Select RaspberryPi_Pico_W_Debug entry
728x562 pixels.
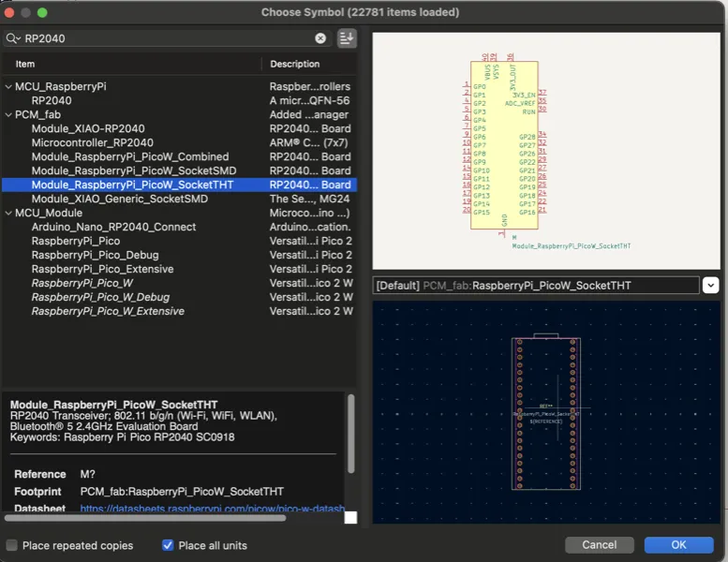(100, 297)
